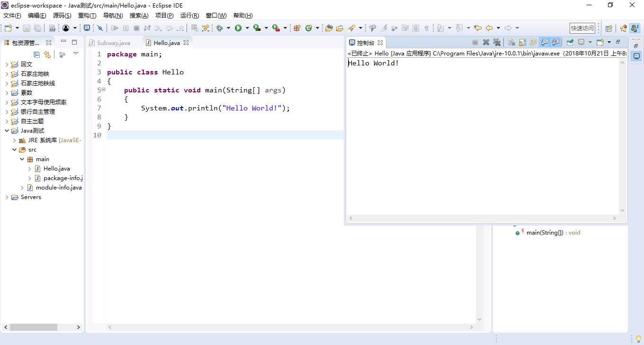Open package explorer View Menu triangle
The width and height of the screenshot is (644, 345).
pos(76,54)
